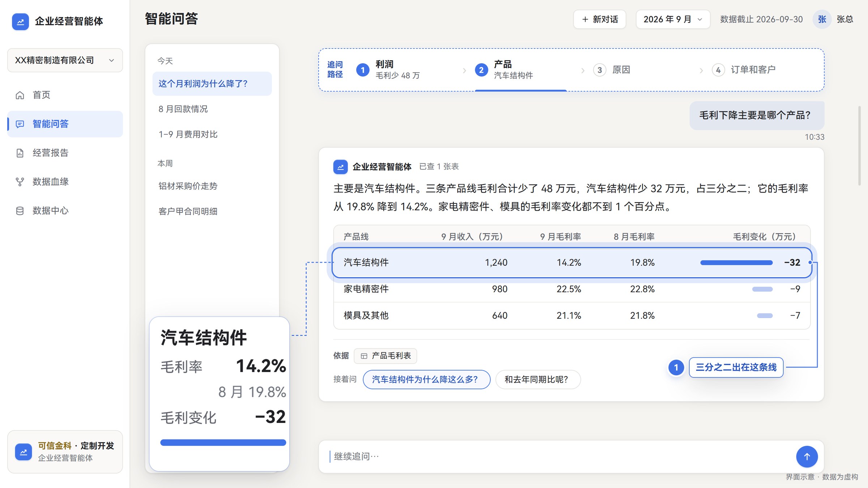Click the send arrow button in the chat input
Image resolution: width=868 pixels, height=488 pixels.
point(807,457)
